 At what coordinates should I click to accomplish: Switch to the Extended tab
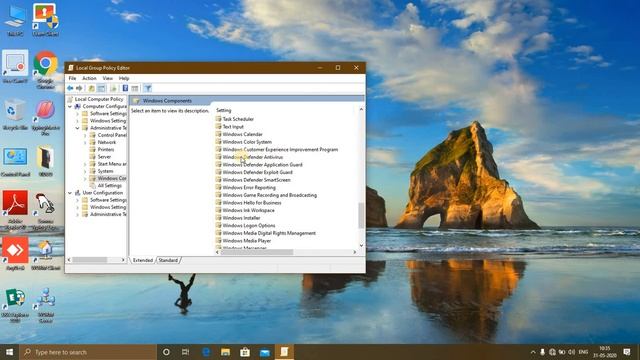tap(142, 260)
